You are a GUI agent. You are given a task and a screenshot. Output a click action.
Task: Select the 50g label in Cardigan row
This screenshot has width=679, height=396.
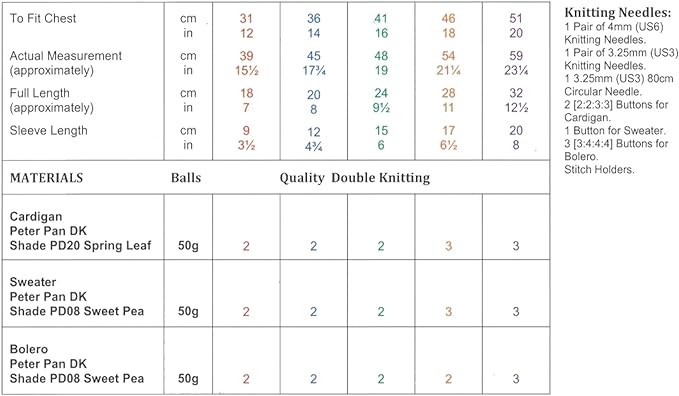pos(188,246)
